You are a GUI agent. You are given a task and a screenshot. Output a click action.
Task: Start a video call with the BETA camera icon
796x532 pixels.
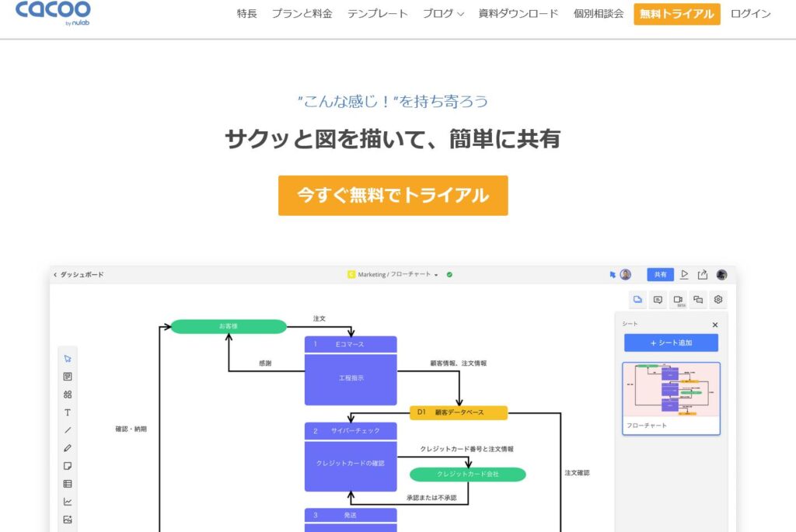pos(678,299)
